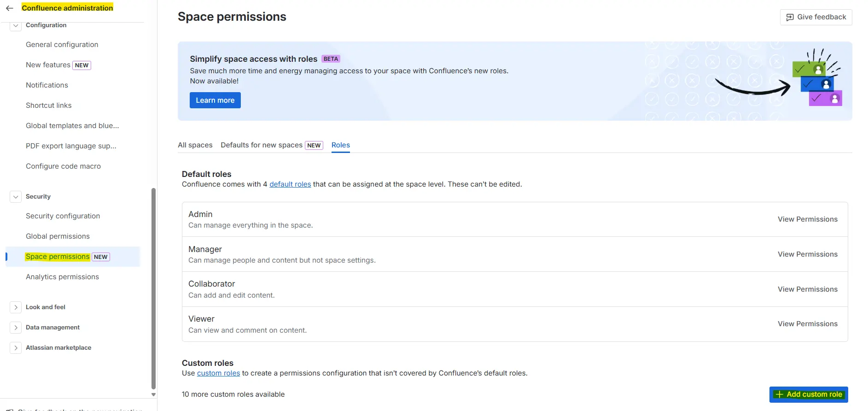Click the plus icon on Add custom role
This screenshot has width=868, height=411.
(x=779, y=394)
